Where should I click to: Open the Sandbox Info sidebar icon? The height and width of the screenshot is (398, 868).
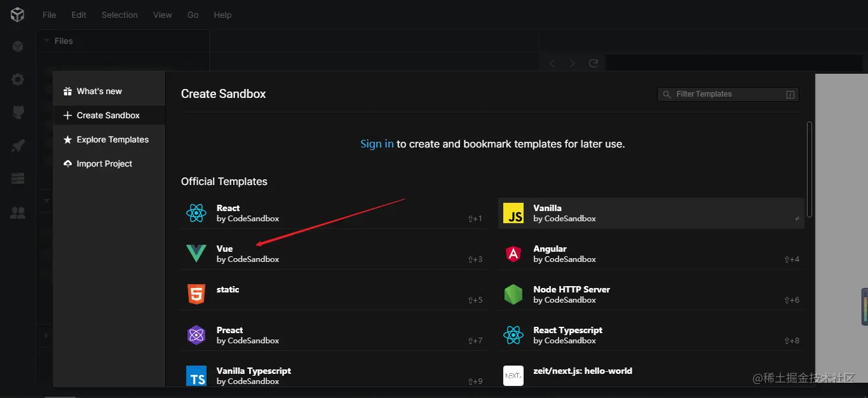(18, 46)
